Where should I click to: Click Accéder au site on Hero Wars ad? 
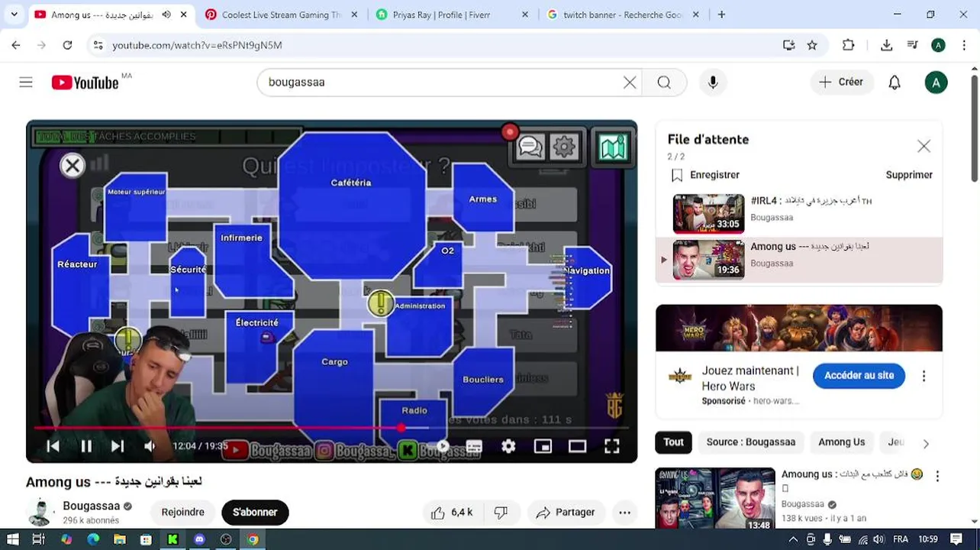pyautogui.click(x=859, y=375)
